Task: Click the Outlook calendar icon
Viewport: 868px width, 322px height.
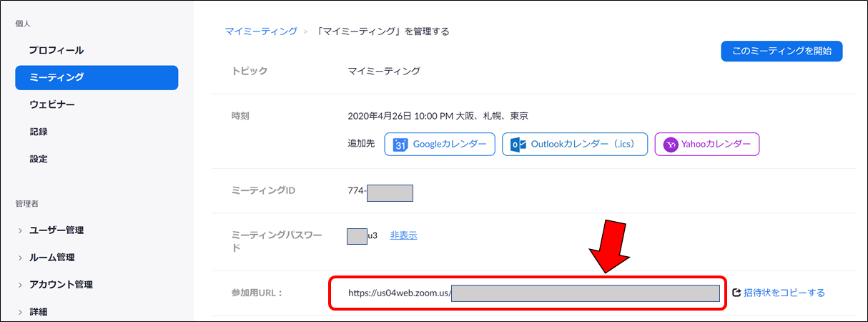Action: [518, 145]
